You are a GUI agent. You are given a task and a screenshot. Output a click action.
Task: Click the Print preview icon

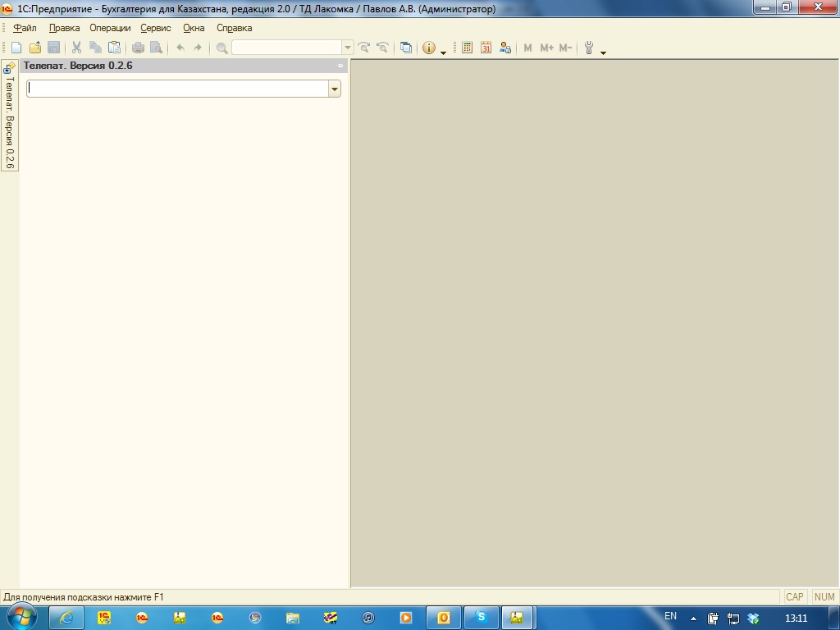click(156, 48)
